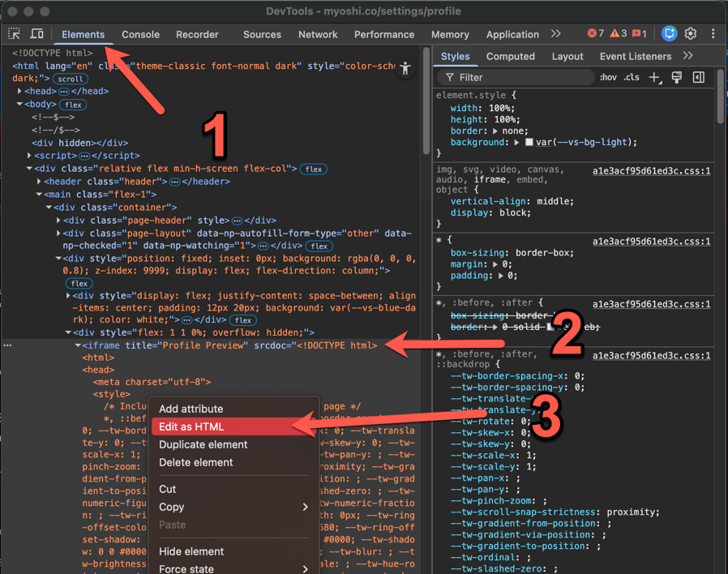Open more panel tabs chevron
This screenshot has height=574, width=728.
(x=556, y=34)
